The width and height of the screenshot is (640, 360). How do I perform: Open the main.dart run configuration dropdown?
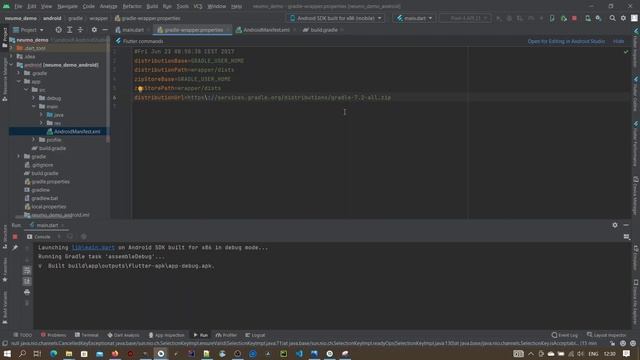(414, 18)
